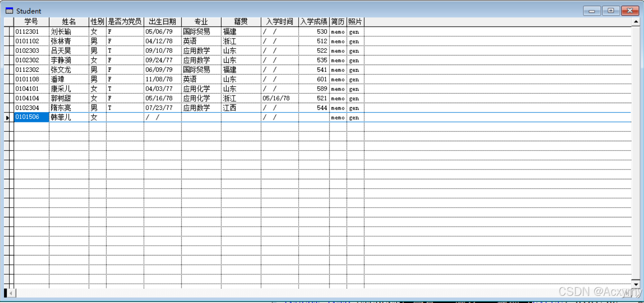This screenshot has width=644, height=303.
Task: Click record pointer marker beside 0101506
Action: point(7,117)
